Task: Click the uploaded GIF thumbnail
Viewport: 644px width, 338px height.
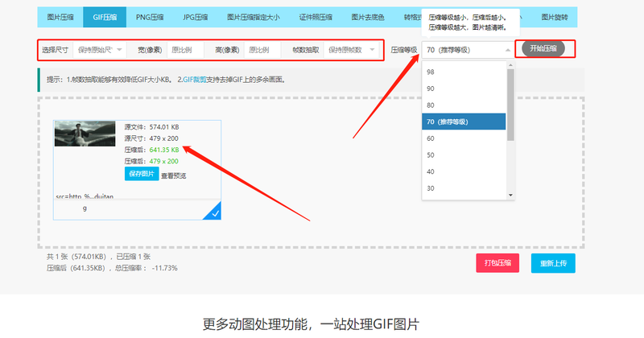Action: click(85, 134)
